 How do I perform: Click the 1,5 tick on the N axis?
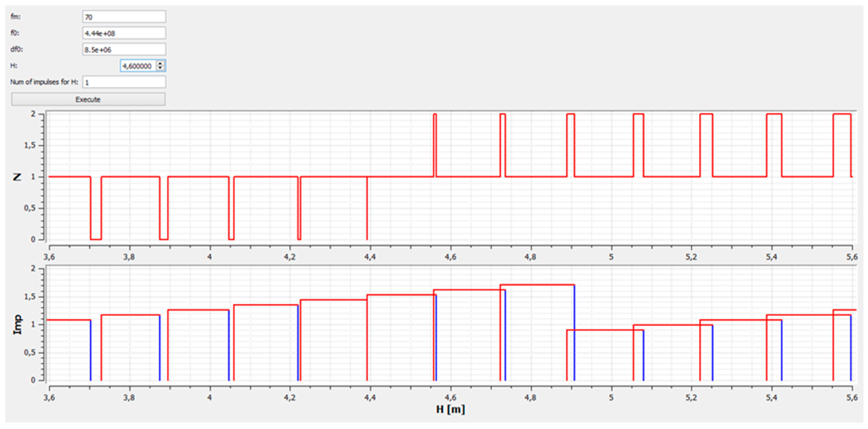point(30,145)
